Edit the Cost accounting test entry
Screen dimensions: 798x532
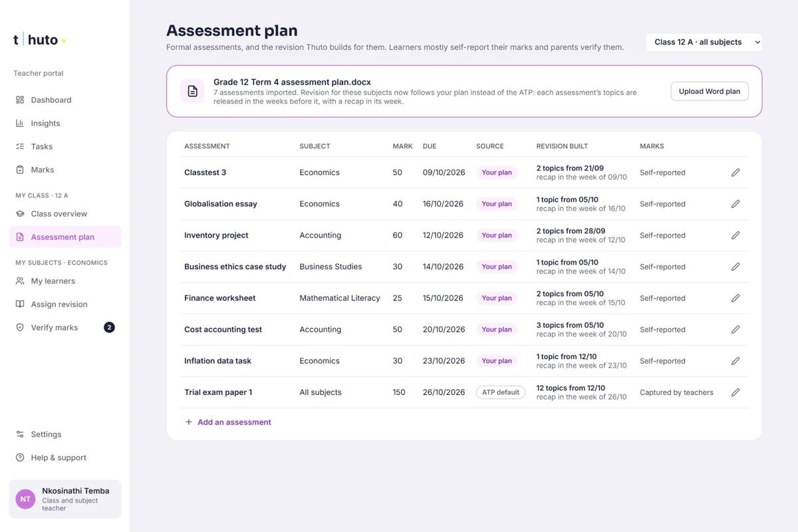(735, 329)
